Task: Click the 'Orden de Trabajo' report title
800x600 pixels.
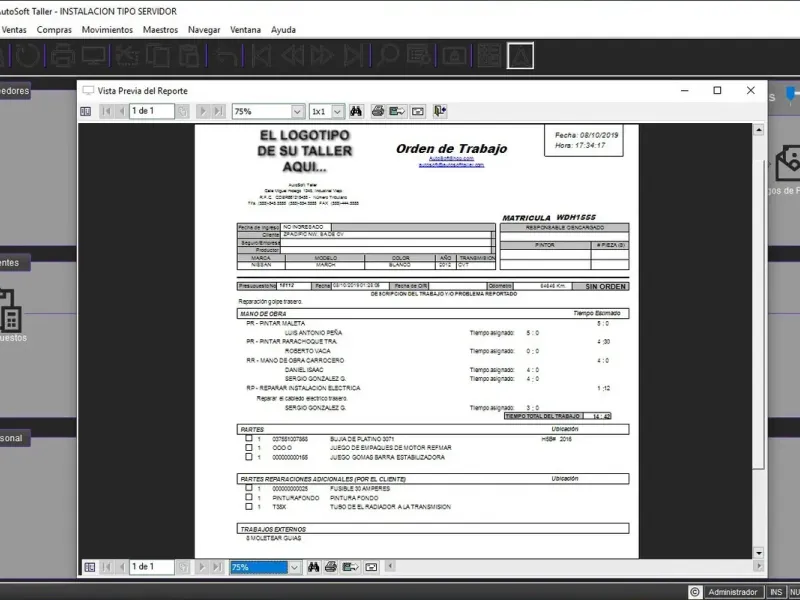Action: (x=452, y=148)
